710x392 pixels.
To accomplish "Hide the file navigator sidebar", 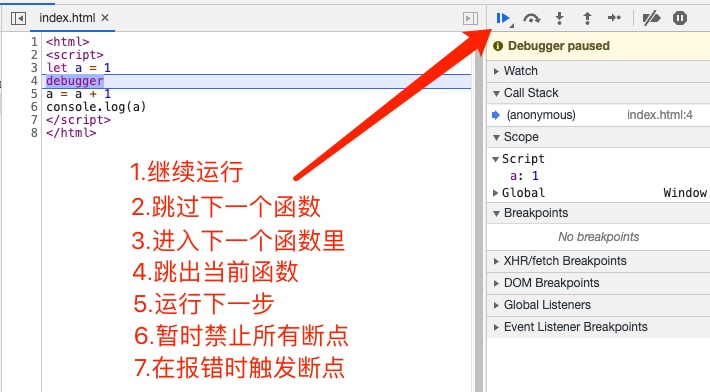I will [18, 18].
